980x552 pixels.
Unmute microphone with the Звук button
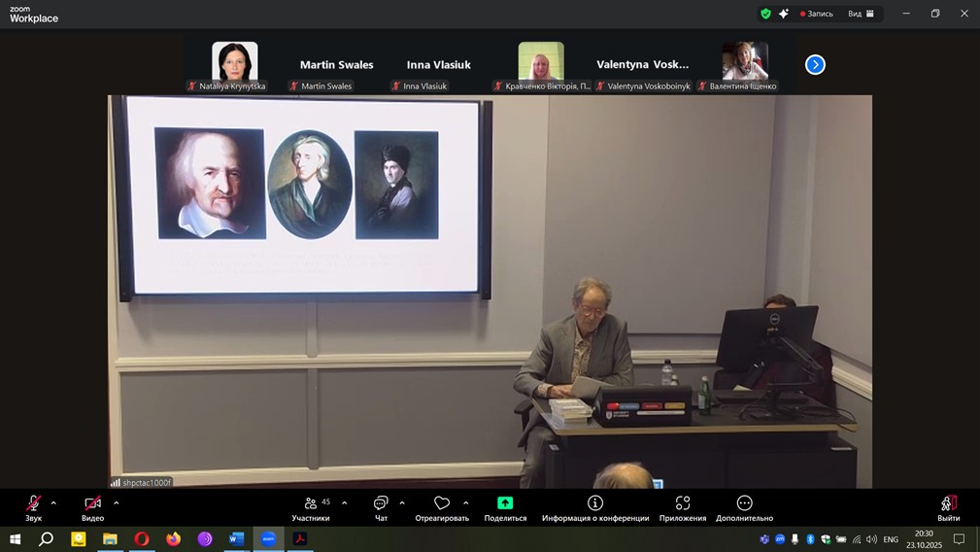coord(33,507)
